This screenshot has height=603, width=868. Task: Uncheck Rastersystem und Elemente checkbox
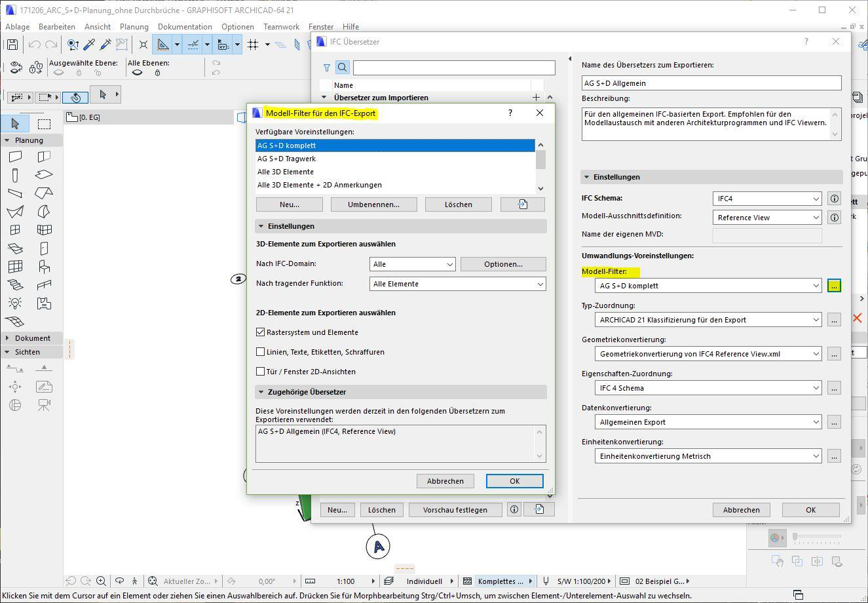261,332
